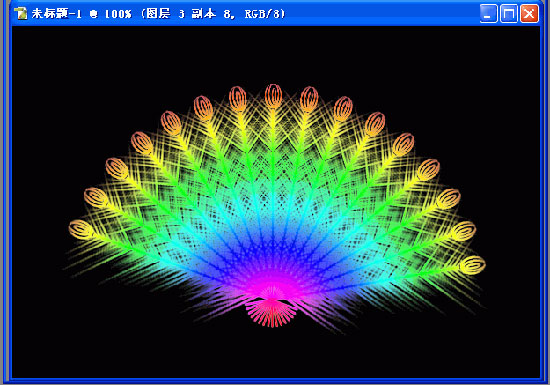Minimize the 未标题-1 document window
The image size is (550, 385).
click(x=488, y=14)
